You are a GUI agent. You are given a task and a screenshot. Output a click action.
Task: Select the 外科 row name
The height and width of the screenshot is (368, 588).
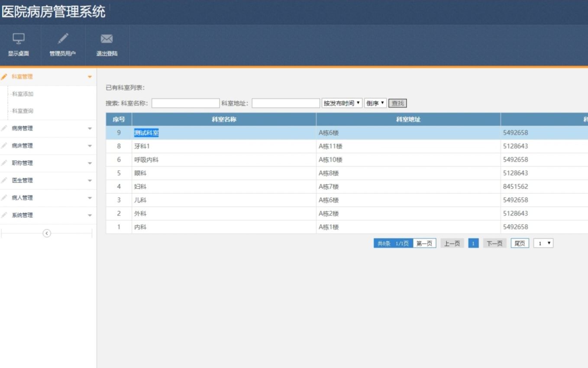point(140,214)
